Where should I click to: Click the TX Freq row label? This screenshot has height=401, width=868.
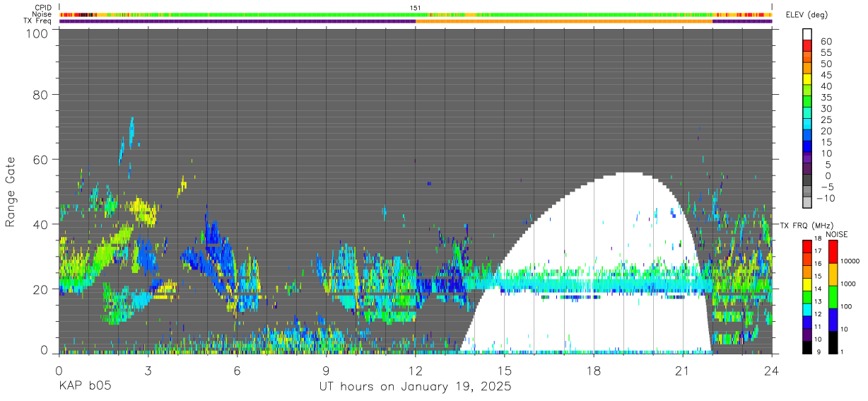point(37,21)
